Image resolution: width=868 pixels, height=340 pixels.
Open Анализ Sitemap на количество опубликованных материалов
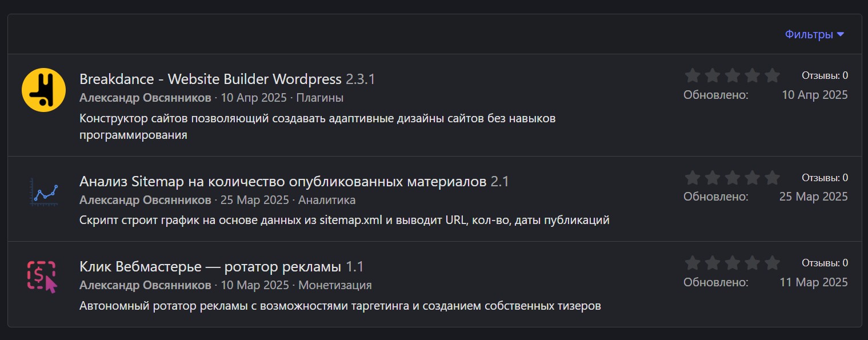coord(283,182)
